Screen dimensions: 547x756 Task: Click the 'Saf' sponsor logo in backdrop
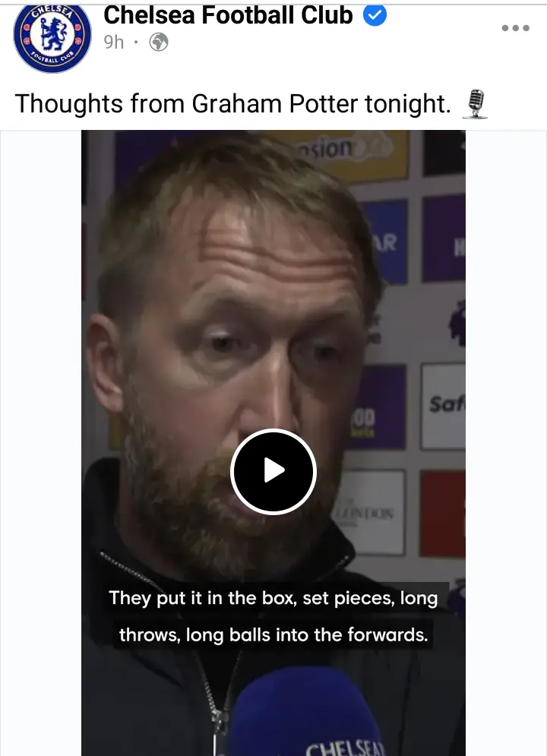(x=444, y=406)
